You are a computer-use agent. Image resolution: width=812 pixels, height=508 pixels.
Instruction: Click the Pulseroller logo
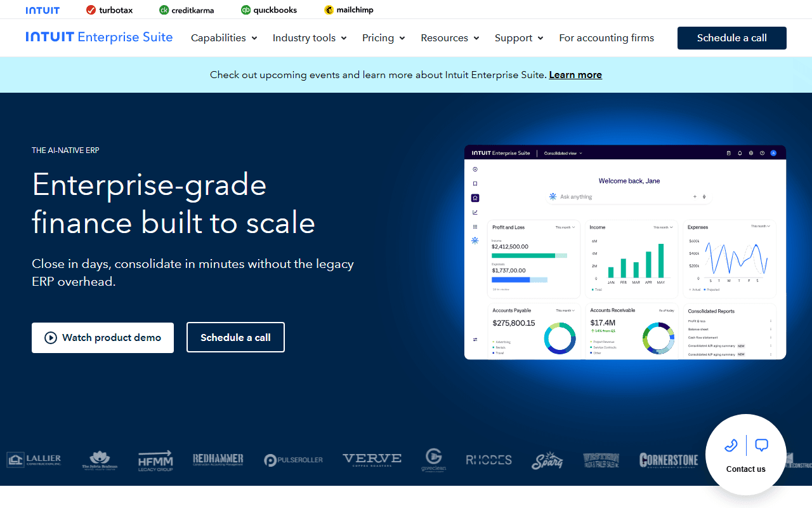pos(293,460)
